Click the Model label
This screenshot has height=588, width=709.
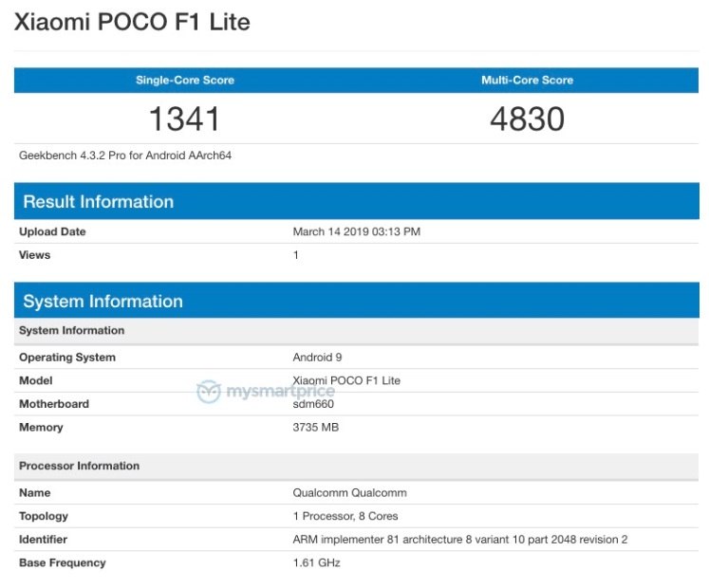(36, 380)
